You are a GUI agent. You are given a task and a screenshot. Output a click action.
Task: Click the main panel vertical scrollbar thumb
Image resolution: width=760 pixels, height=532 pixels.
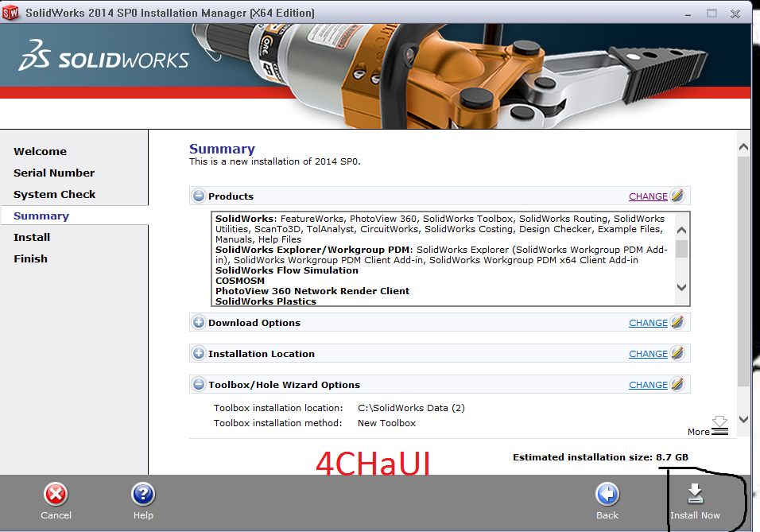coord(743,272)
